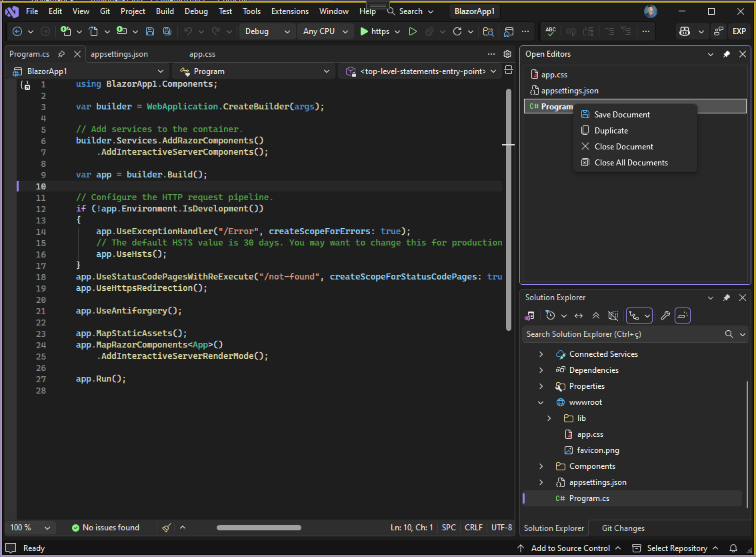Screen dimensions: 756x557
Task: Open Properties wrench icon in Solution Explorer
Action: pyautogui.click(x=665, y=316)
